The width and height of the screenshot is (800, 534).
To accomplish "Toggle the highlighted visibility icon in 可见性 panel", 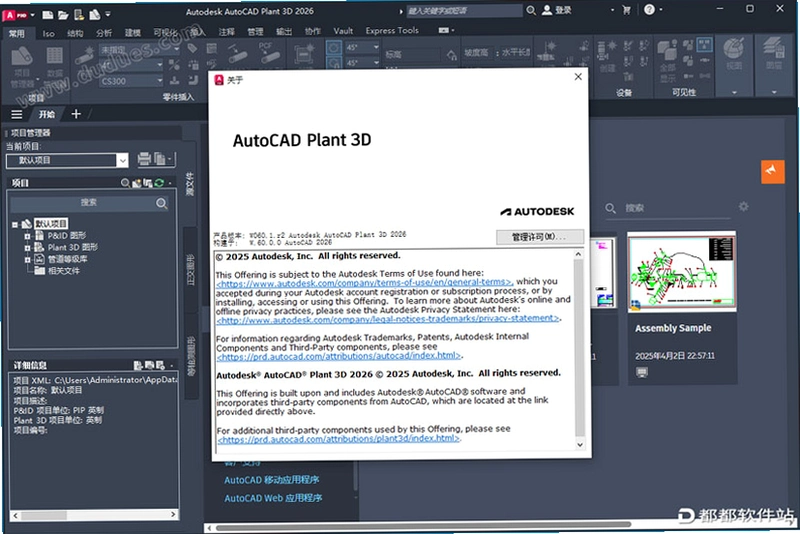I will [x=705, y=45].
